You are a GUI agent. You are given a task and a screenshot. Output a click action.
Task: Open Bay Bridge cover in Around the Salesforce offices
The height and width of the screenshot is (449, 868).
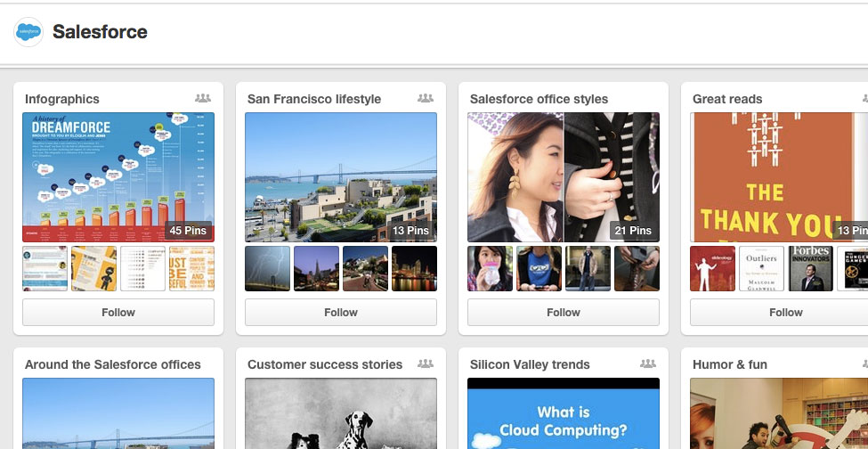pos(118,413)
